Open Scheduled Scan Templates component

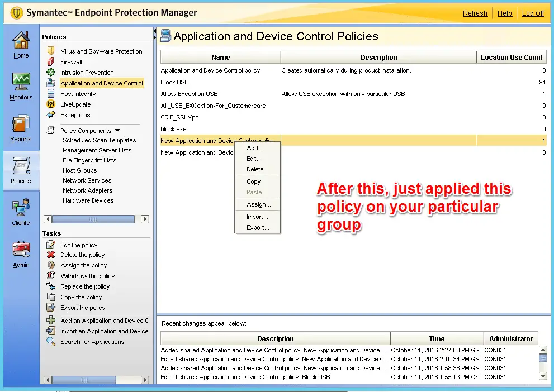coord(100,140)
